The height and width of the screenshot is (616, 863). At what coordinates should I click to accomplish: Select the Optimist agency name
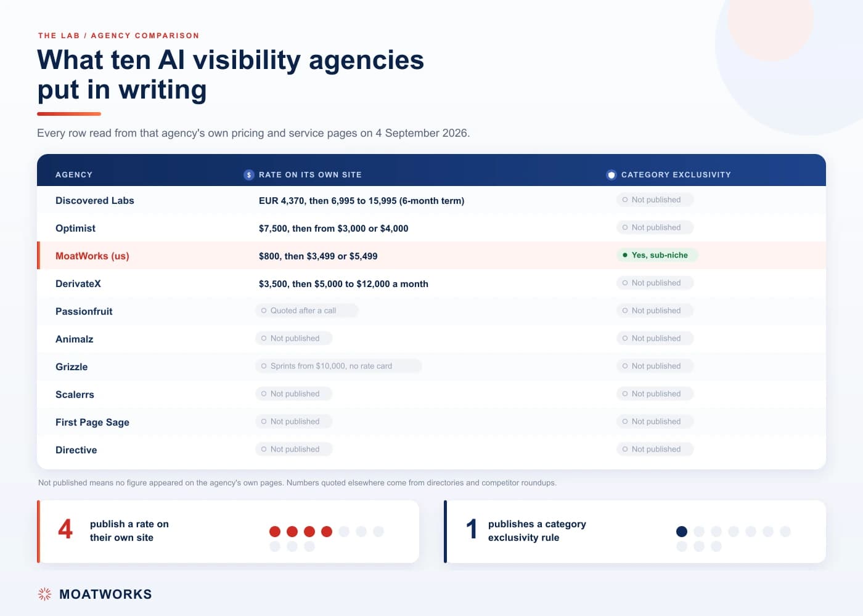click(75, 228)
